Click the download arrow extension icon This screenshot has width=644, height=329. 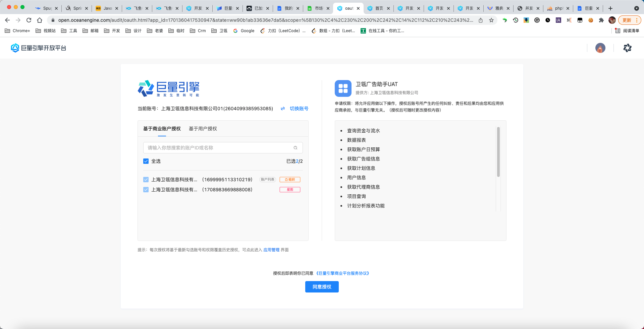pyautogui.click(x=526, y=20)
